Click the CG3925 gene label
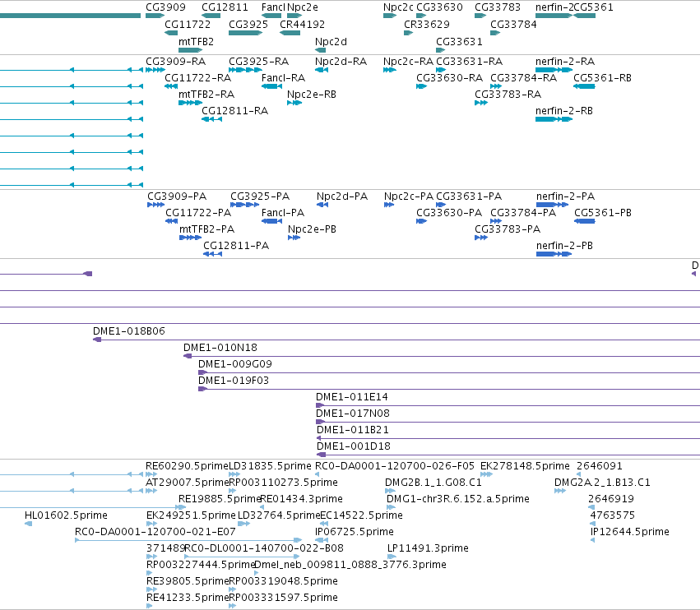The height and width of the screenshot is (610, 700). [248, 24]
